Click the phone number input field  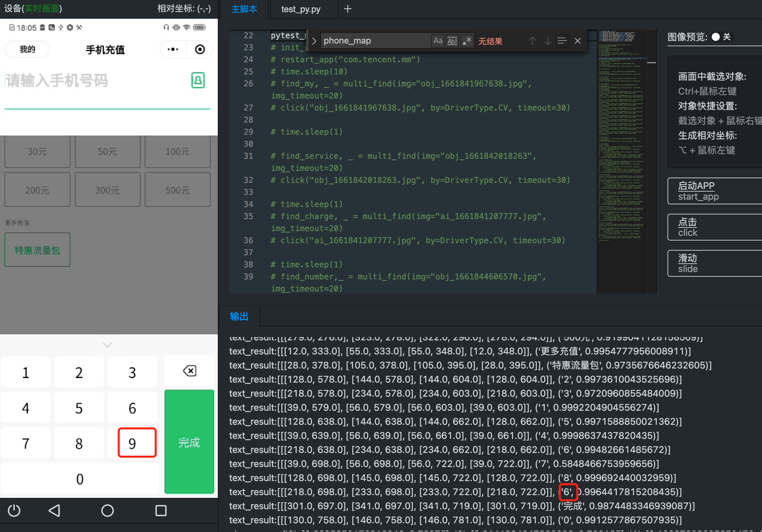[x=94, y=81]
